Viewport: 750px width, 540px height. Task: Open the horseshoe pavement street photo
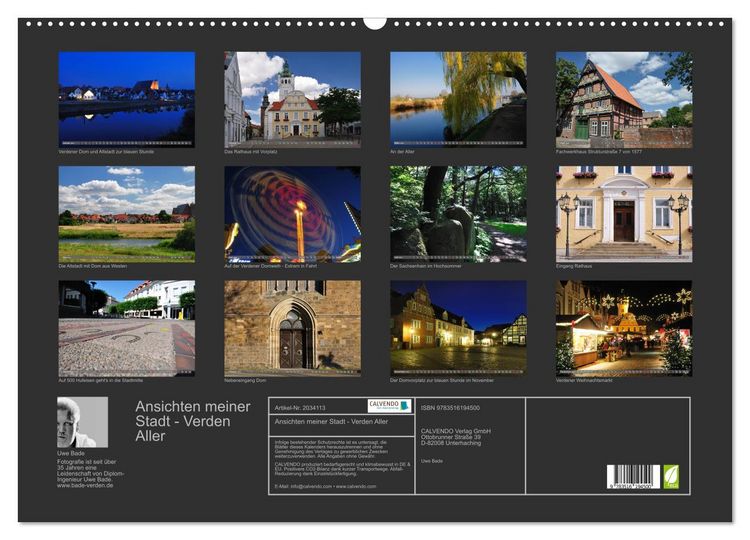point(127,328)
